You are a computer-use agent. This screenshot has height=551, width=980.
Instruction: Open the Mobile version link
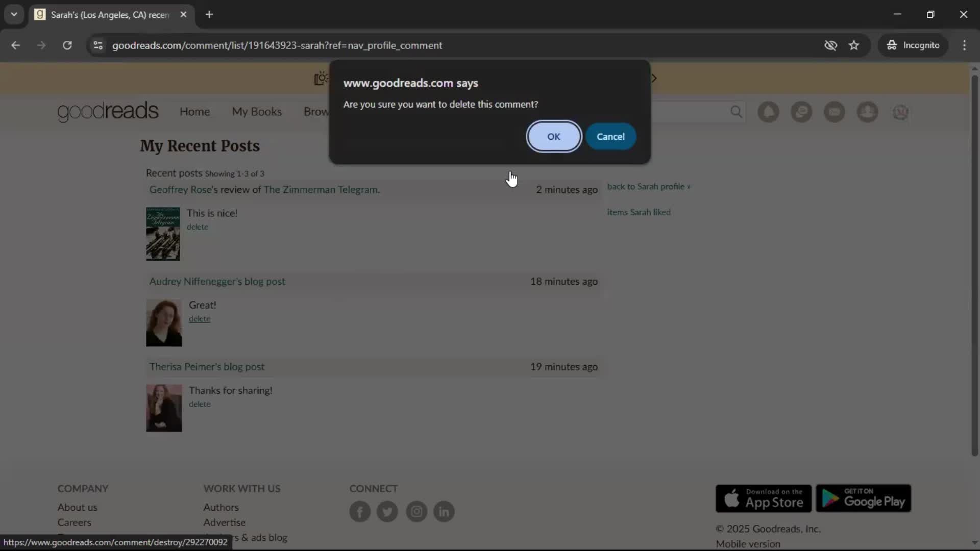click(748, 544)
